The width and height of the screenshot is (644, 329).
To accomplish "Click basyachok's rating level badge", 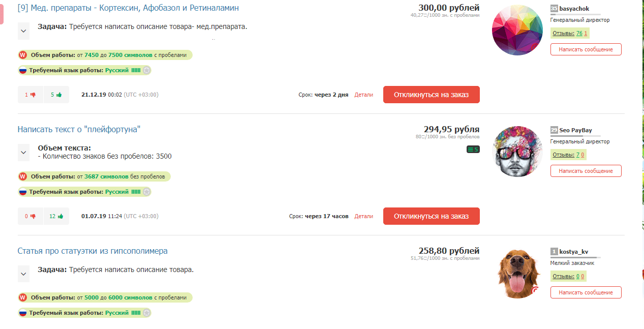I will 554,9.
